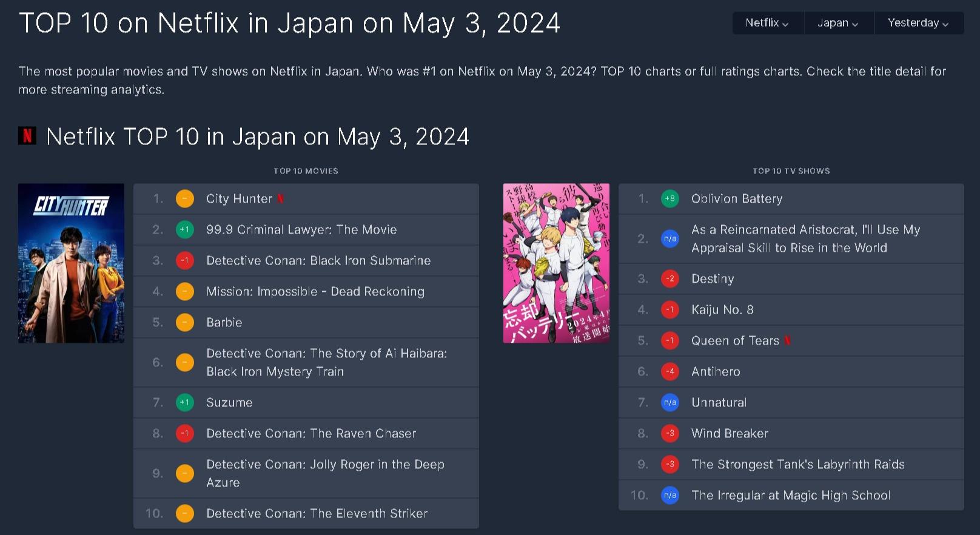
Task: Open the Yesterday date dropdown
Action: tap(919, 23)
